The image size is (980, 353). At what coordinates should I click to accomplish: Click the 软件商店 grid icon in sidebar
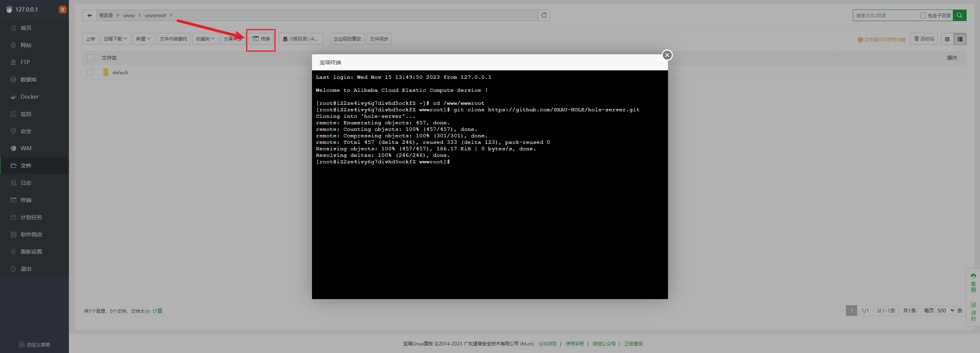[x=13, y=234]
